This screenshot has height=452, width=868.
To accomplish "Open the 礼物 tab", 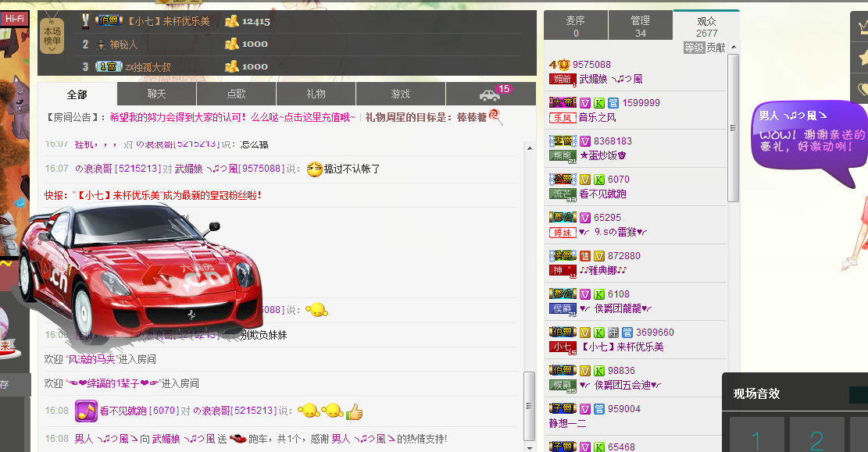I will tap(316, 94).
